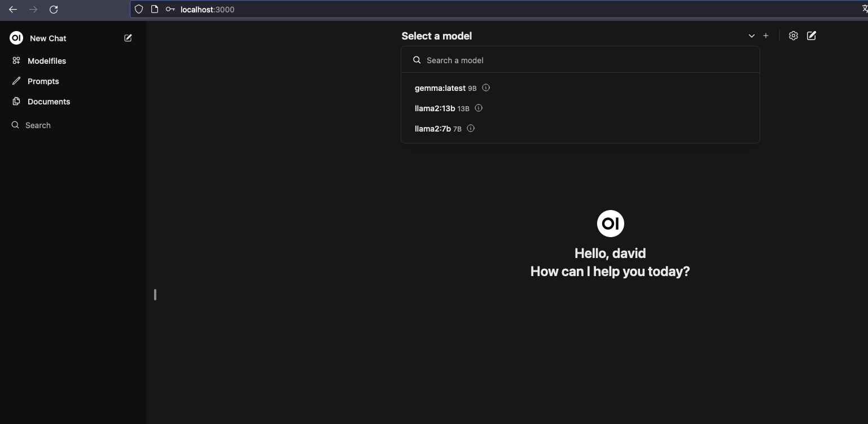Open settings via the gear icon
Viewport: 868px width, 424px height.
tap(793, 36)
